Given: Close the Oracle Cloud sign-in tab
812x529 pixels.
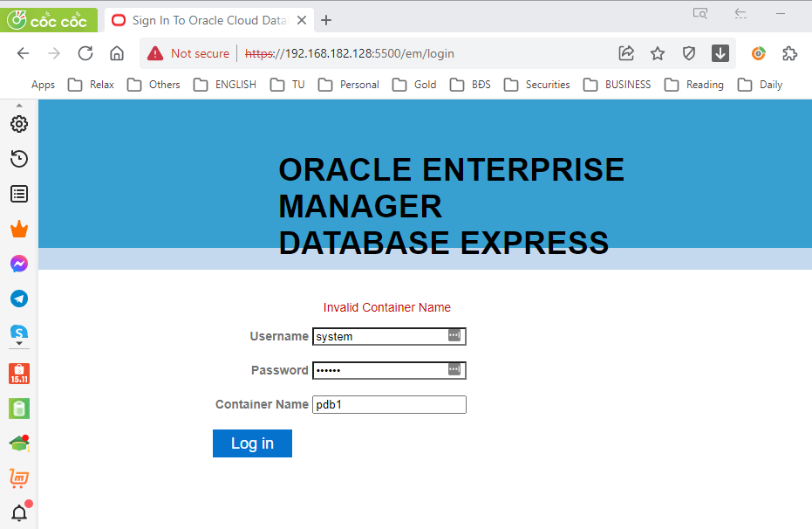Looking at the screenshot, I should tap(302, 20).
